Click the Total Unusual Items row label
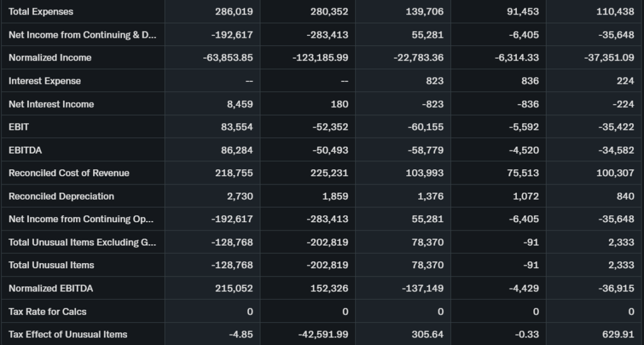 (53, 265)
